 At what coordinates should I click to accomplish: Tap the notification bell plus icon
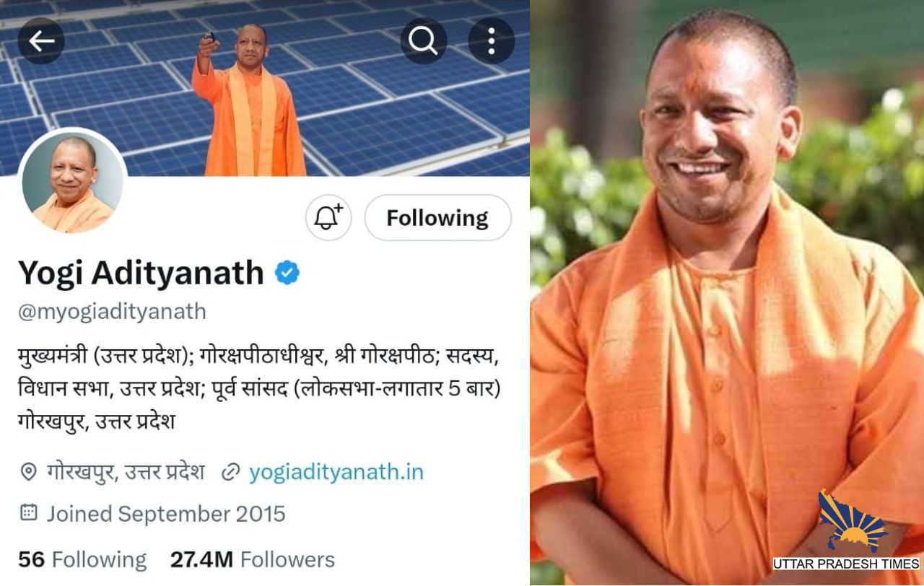[328, 217]
